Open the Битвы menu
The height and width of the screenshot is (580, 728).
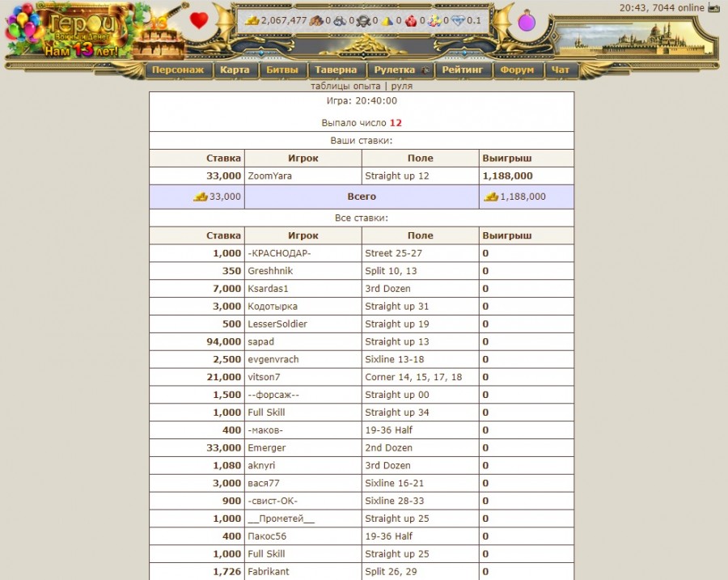click(282, 70)
